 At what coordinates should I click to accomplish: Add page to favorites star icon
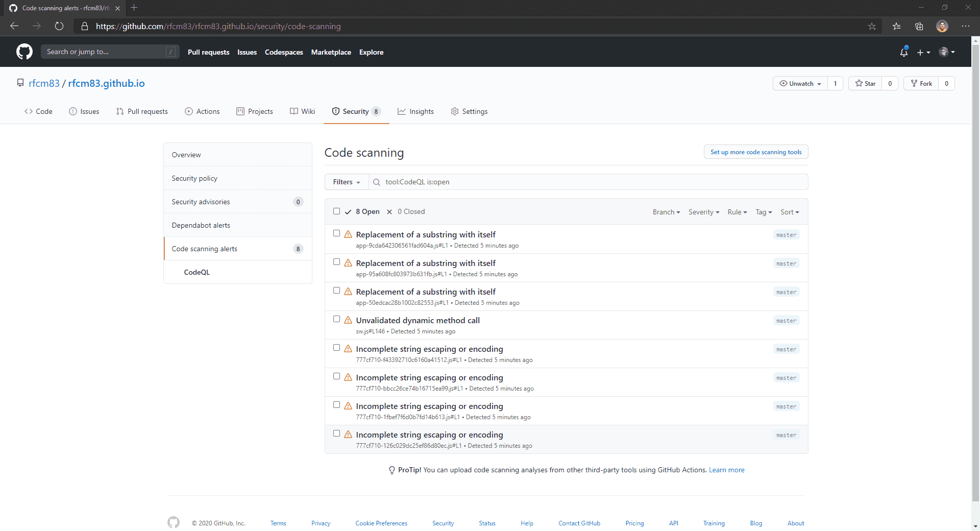872,26
